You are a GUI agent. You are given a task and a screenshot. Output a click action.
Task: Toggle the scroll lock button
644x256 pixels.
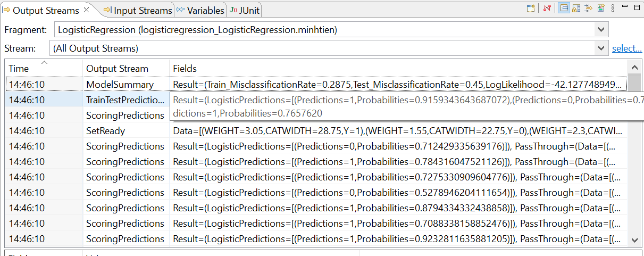[576, 9]
